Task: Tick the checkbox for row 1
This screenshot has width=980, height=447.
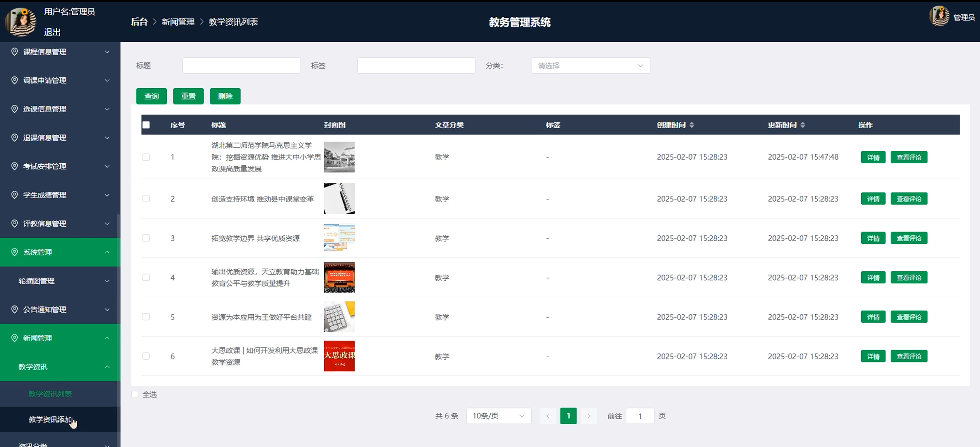Action: click(x=146, y=157)
